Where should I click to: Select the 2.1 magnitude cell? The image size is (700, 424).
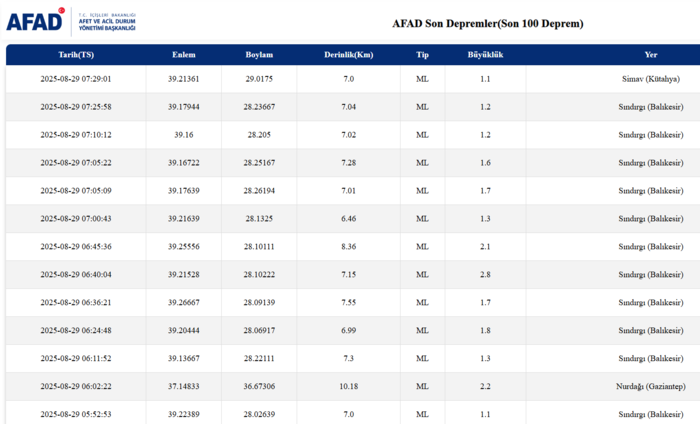(485, 246)
